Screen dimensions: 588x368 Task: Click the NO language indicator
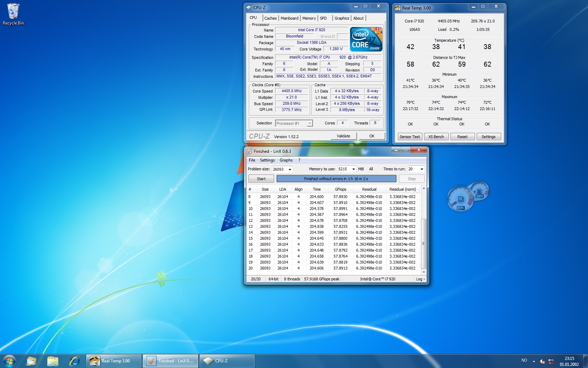(x=524, y=360)
